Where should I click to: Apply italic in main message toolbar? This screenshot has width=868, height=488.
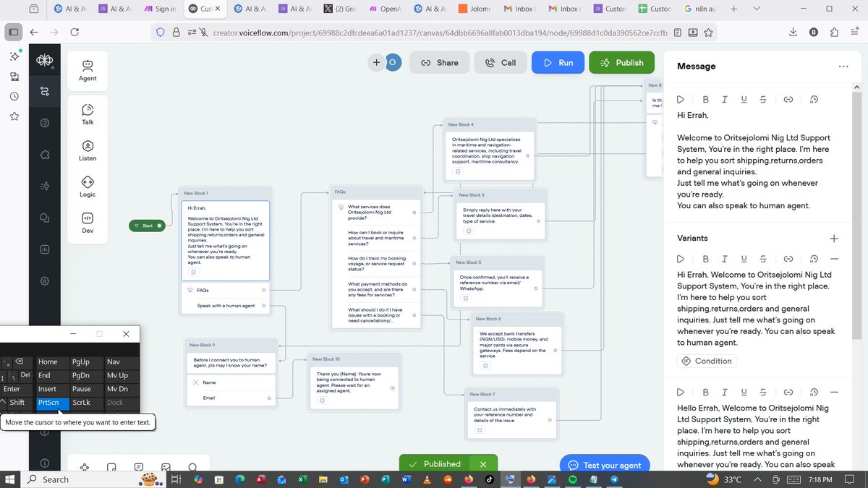[725, 99]
